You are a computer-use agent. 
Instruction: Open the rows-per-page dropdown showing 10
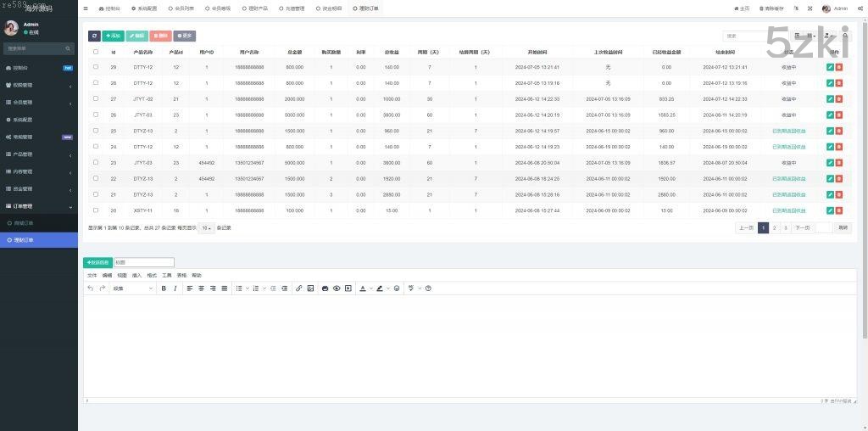pyautogui.click(x=206, y=227)
